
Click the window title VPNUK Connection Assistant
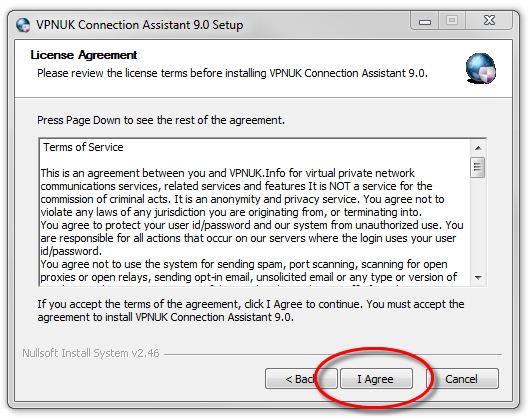pos(140,25)
